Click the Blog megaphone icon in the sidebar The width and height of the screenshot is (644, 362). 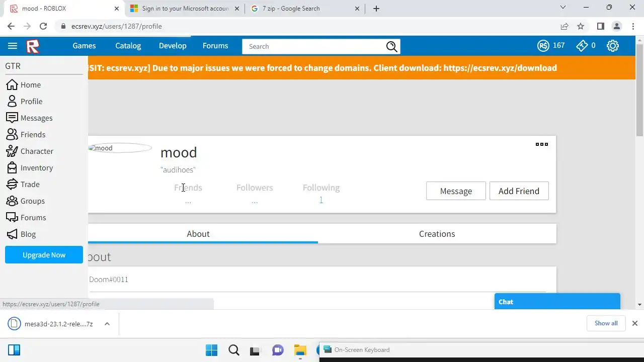(x=12, y=234)
